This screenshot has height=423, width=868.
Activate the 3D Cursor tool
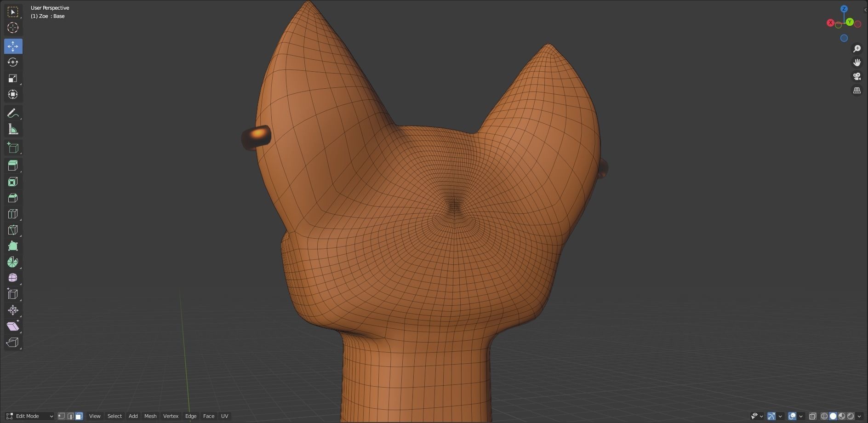[x=13, y=28]
